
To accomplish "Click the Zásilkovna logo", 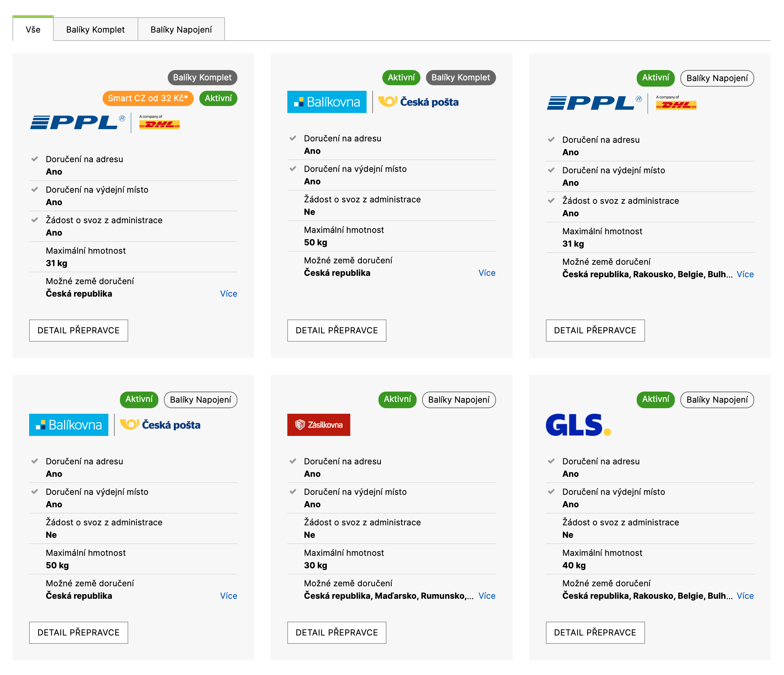I will tap(319, 424).
